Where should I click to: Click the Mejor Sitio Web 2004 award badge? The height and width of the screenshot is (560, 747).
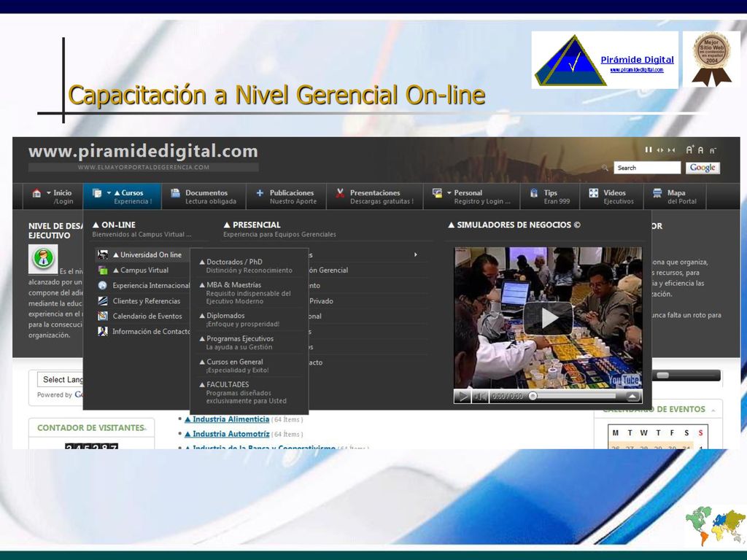coord(711,60)
